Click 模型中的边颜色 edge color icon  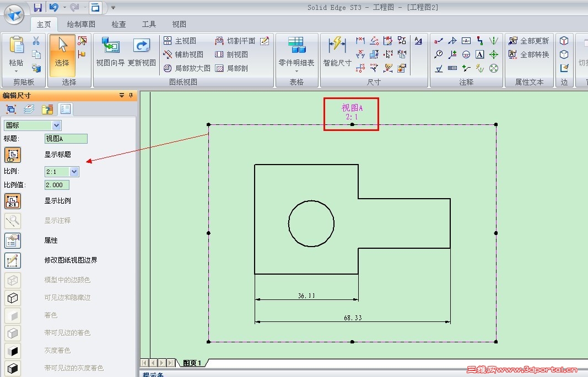pyautogui.click(x=13, y=280)
